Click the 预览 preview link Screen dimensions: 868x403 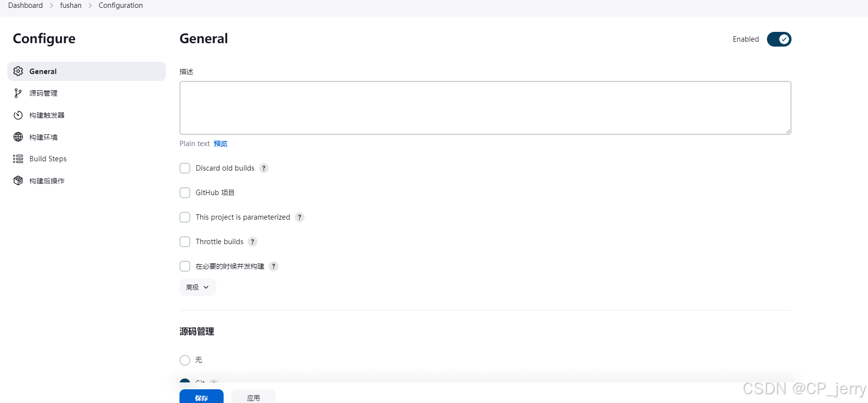[x=221, y=144]
